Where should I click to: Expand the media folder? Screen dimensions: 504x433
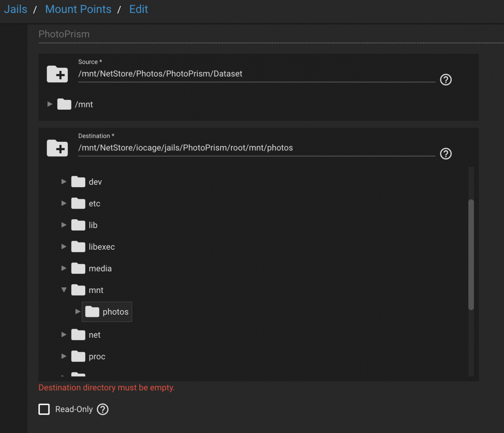pyautogui.click(x=64, y=268)
